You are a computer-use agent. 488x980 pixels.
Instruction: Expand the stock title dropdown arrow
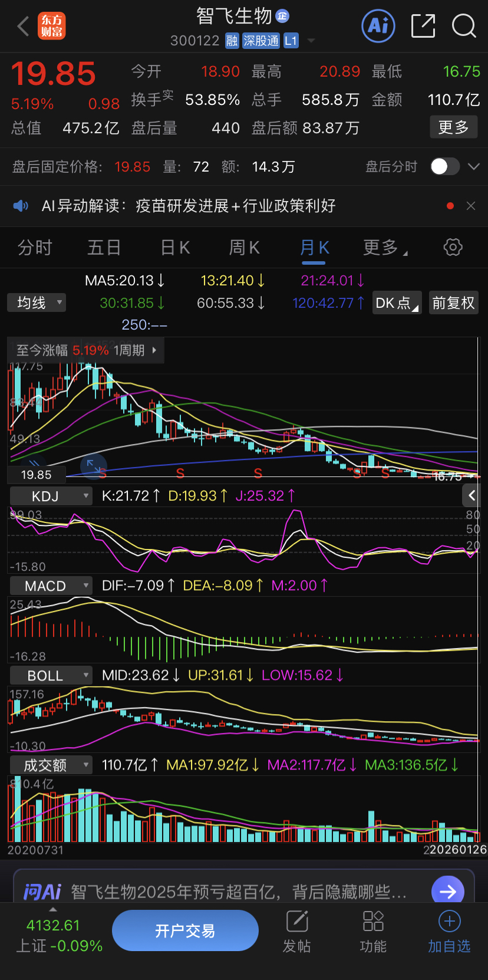coord(311,41)
